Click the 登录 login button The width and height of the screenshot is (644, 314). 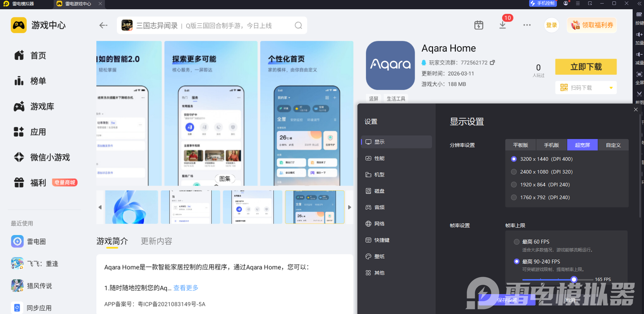click(x=552, y=25)
